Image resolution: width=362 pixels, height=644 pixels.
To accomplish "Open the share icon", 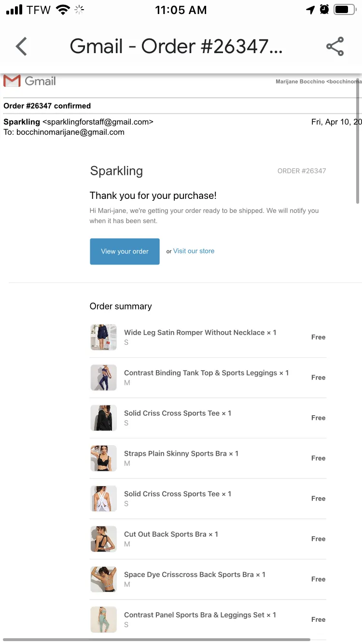I will (335, 46).
